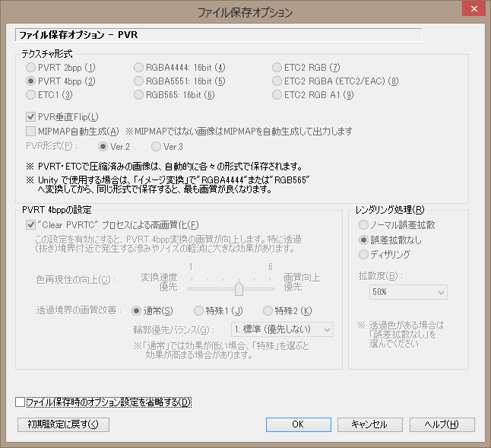The image size is (491, 448).
Task: Click the 色再現性の向上 slider thumb
Action: [239, 288]
